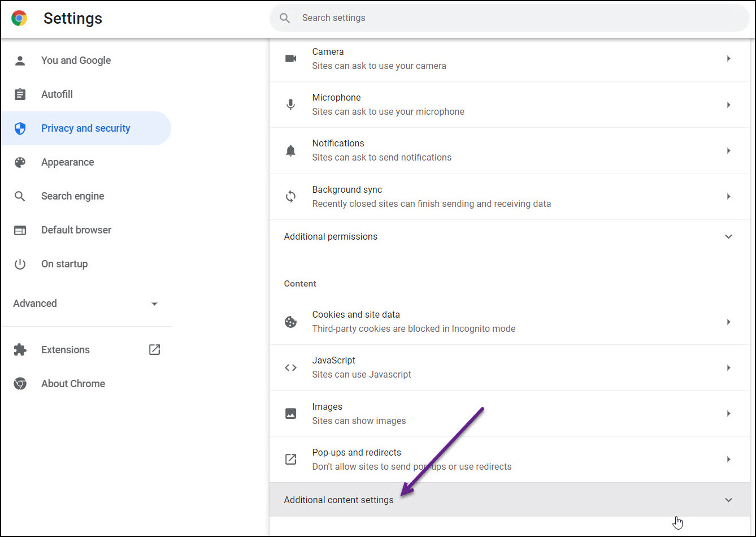The image size is (756, 537).
Task: Click the Advanced dropdown arrow
Action: coord(154,304)
